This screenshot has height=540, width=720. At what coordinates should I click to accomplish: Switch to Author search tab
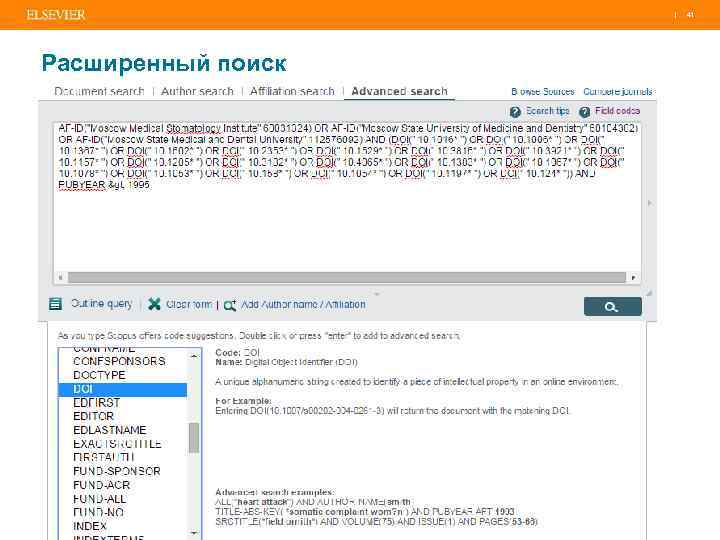click(197, 91)
